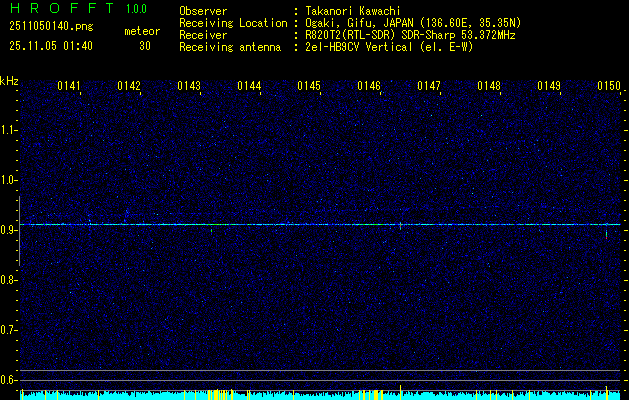Click the Receiving antenna label
The image size is (629, 400).
(x=230, y=47)
